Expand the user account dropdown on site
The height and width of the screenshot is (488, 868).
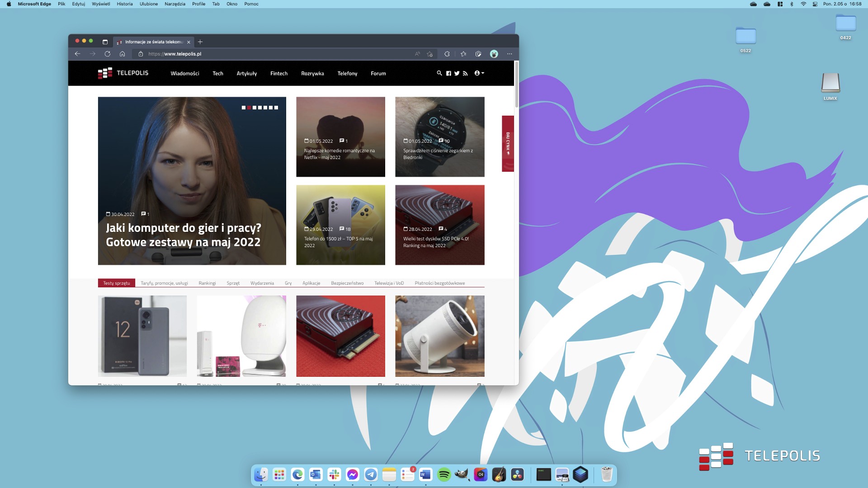pos(479,73)
